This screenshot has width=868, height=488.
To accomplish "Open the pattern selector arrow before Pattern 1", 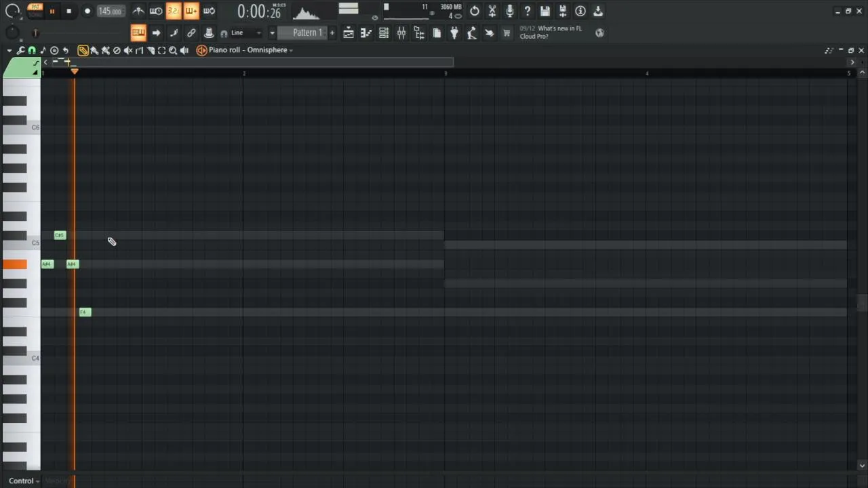I will pos(272,33).
